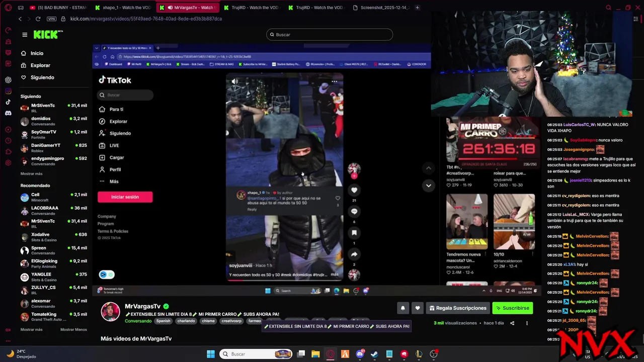Image resolution: width=644 pixels, height=362 pixels.
Task: Toggle the Kick hamburger menu
Action: click(x=25, y=35)
